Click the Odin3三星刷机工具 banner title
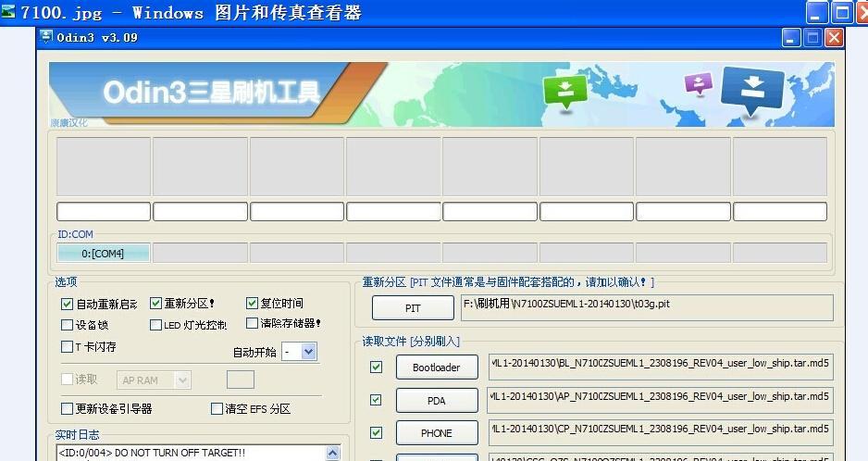The image size is (868, 461). click(212, 92)
